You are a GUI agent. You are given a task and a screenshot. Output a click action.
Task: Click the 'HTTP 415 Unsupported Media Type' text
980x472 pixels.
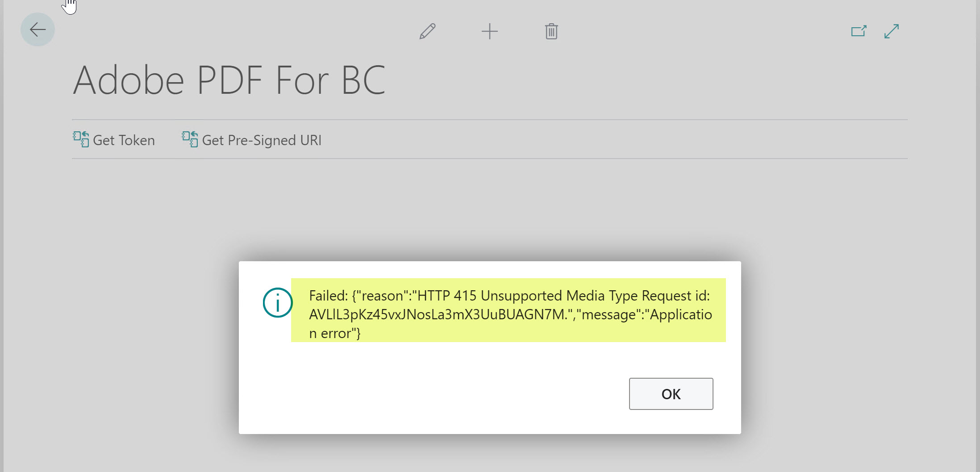[528, 296]
